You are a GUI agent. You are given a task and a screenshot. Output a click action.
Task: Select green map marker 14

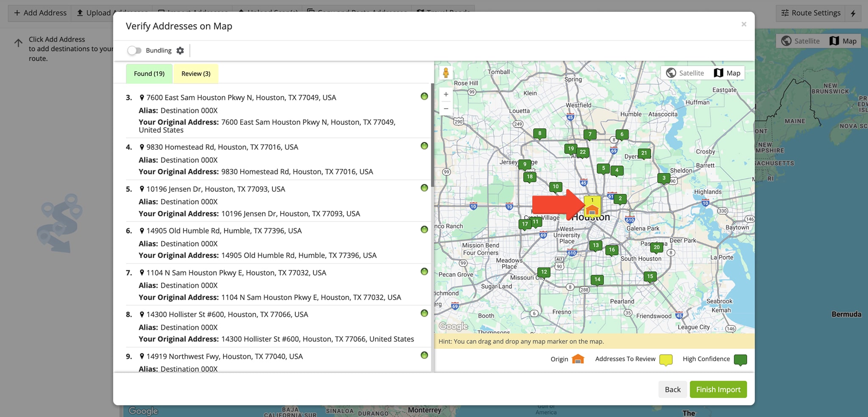coord(597,280)
